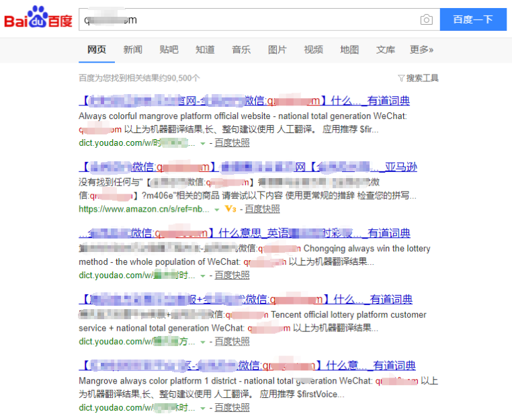Image resolution: width=512 pixels, height=420 pixels.
Task: Expand dropdown arrow next to amazon.cn URL
Action: 216,210
